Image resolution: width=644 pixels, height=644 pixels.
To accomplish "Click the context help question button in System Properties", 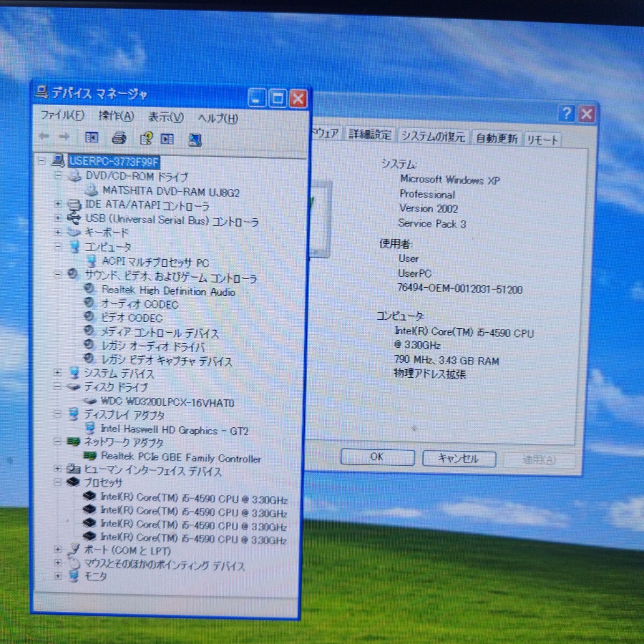I will [x=566, y=114].
